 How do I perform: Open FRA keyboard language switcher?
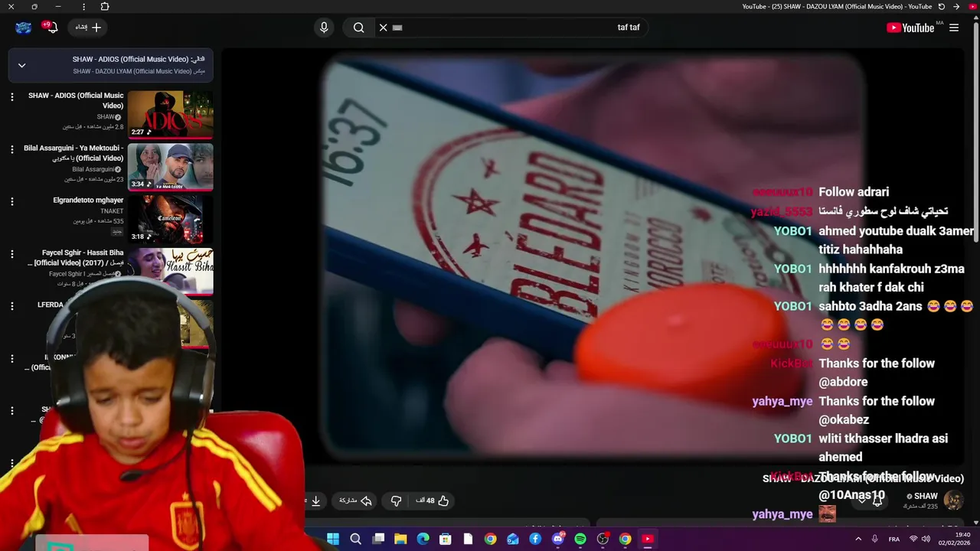coord(894,539)
